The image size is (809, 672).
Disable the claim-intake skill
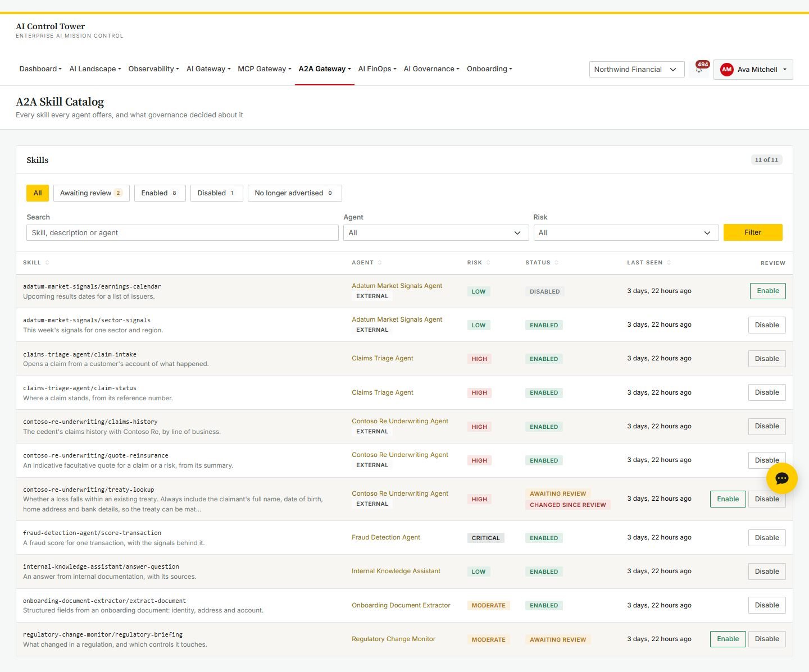767,359
